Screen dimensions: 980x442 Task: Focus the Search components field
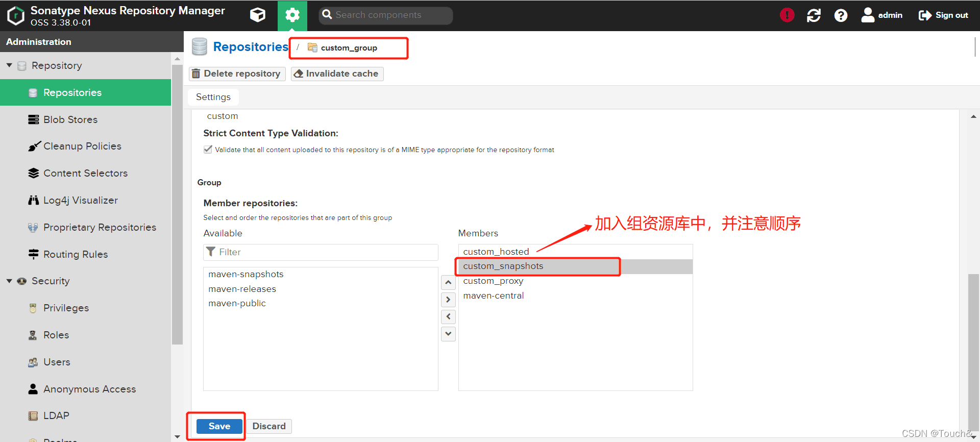[386, 15]
